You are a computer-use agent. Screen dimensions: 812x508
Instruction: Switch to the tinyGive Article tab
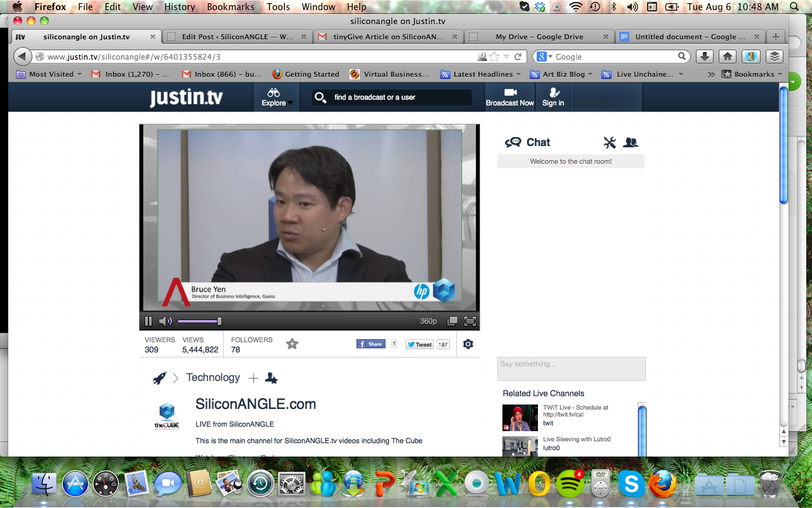pos(388,37)
